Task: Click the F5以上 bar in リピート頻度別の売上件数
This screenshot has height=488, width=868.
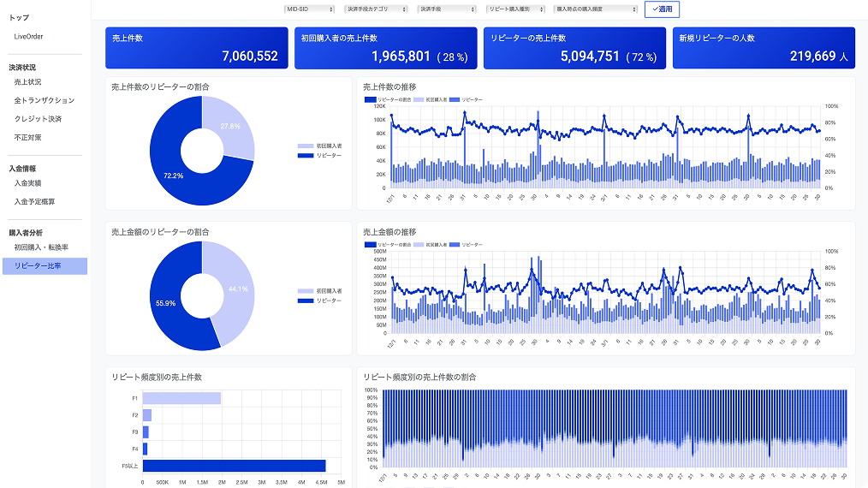Action: (234, 466)
